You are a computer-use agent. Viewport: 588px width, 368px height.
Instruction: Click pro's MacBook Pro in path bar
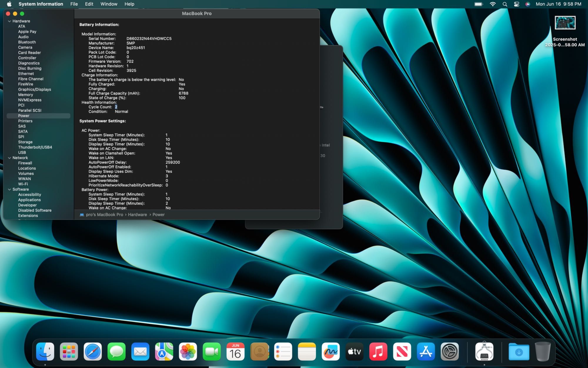tap(104, 215)
